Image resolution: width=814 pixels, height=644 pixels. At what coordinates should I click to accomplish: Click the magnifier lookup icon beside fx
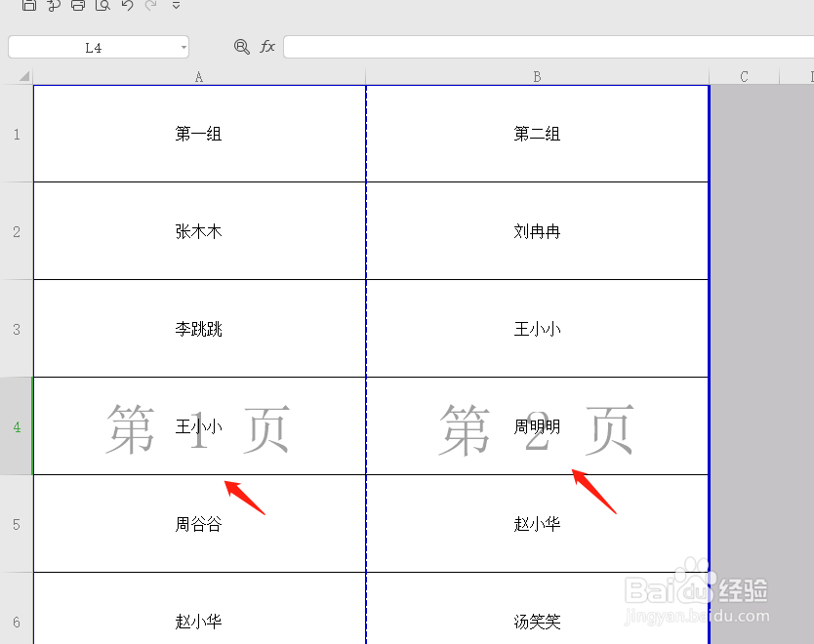coord(241,47)
